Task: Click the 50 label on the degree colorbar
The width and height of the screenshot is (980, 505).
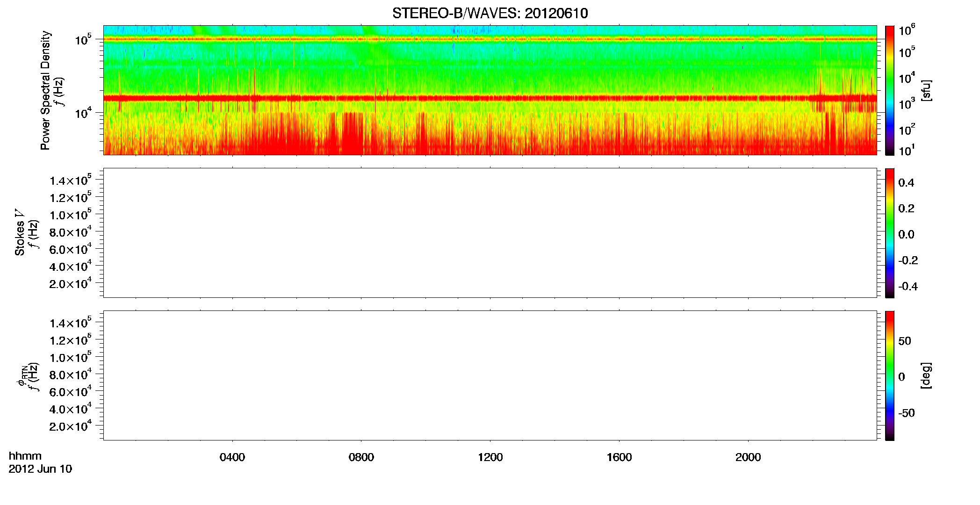Action: click(x=905, y=341)
